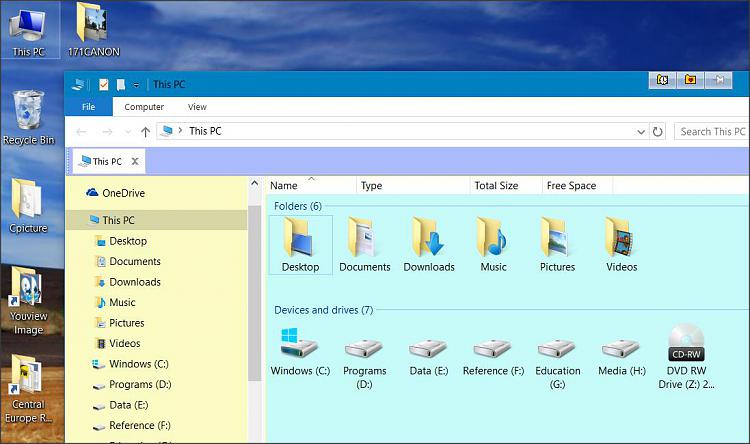The image size is (750, 444).
Task: Collapse the Devices and drives (7) group header
Action: tap(323, 310)
